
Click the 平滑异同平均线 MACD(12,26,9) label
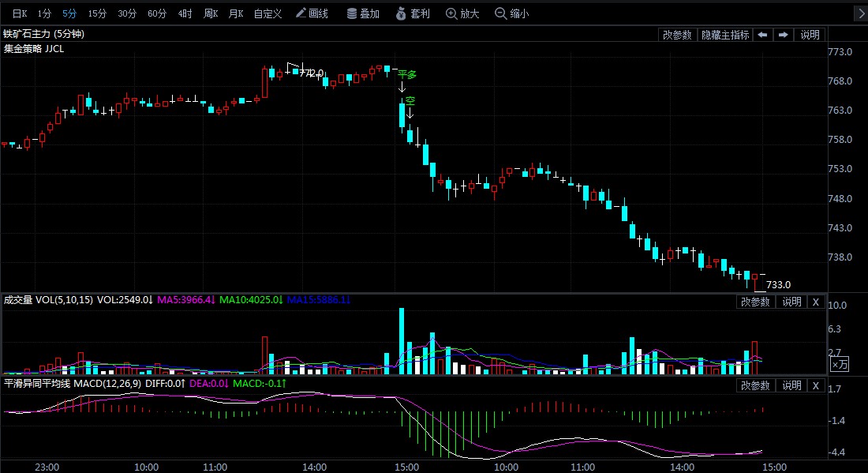click(72, 383)
